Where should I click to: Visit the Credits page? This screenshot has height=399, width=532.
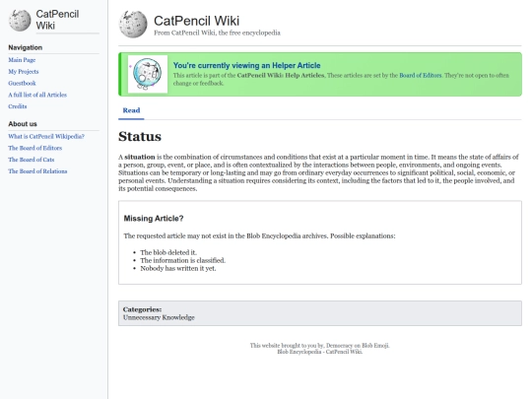click(x=18, y=106)
